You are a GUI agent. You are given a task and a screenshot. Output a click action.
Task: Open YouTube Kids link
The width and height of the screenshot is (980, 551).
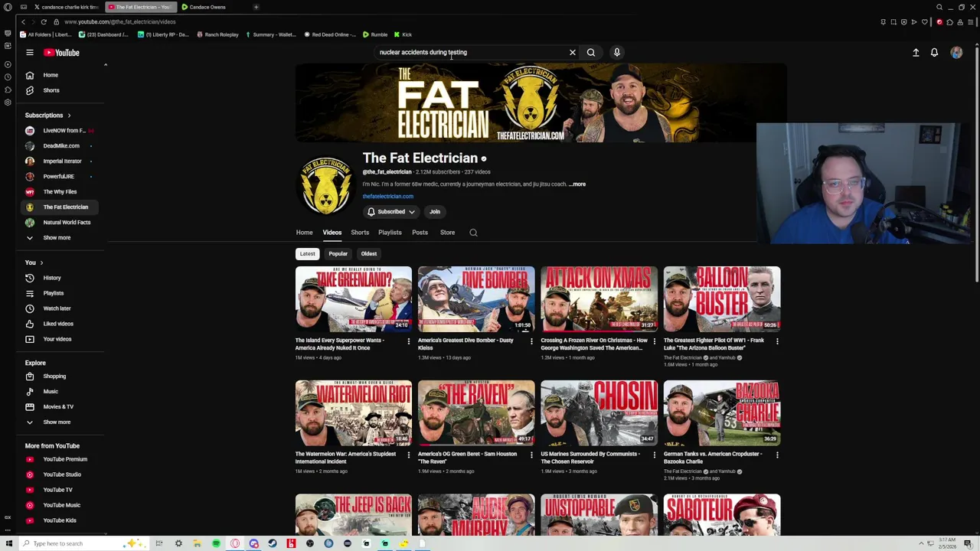tap(61, 520)
